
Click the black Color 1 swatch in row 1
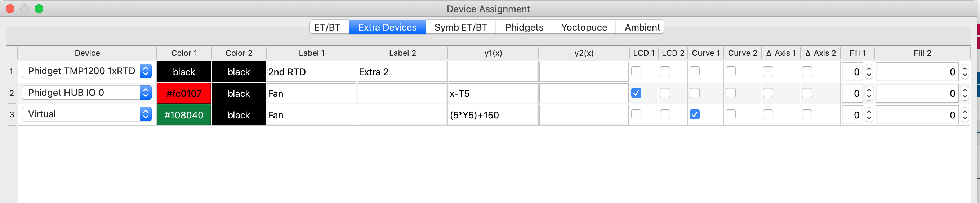coord(184,72)
